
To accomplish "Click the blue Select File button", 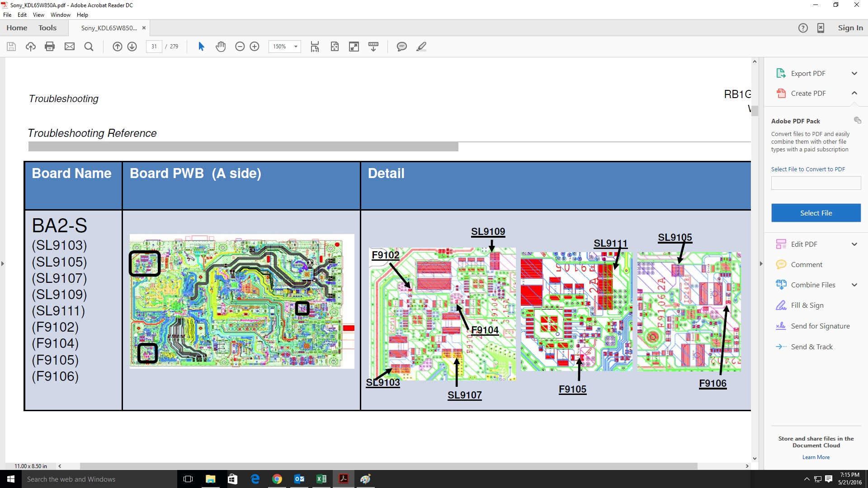I will 816,213.
